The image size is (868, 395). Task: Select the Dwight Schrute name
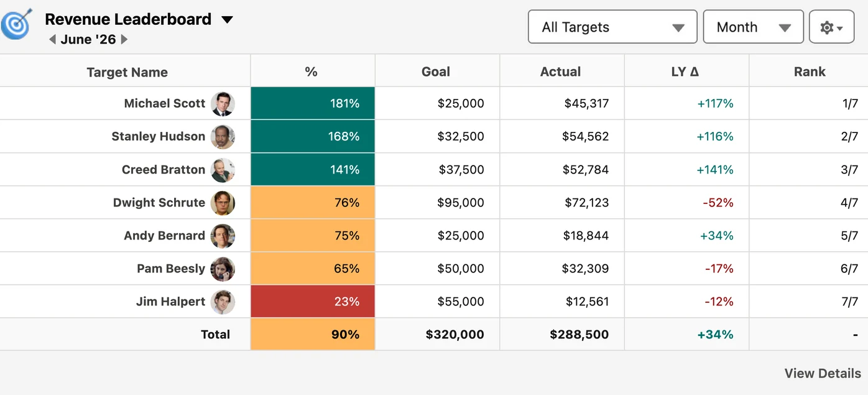pyautogui.click(x=159, y=202)
